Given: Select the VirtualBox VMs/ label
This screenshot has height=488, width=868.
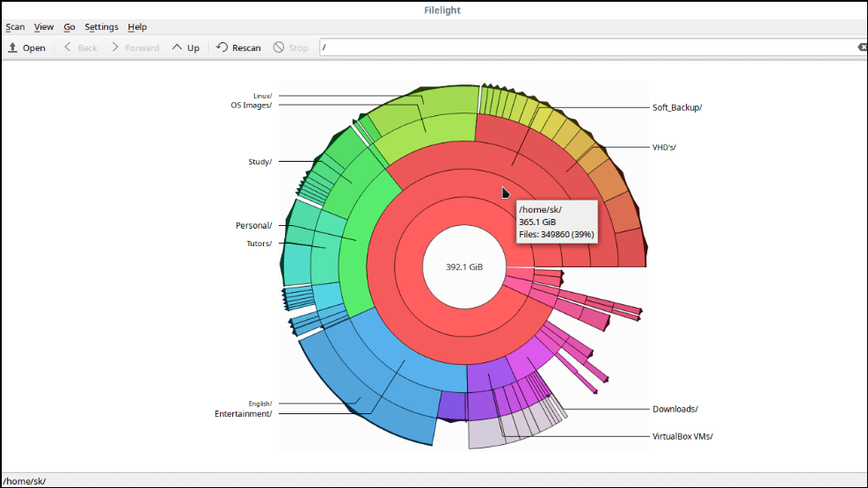Looking at the screenshot, I should [682, 436].
